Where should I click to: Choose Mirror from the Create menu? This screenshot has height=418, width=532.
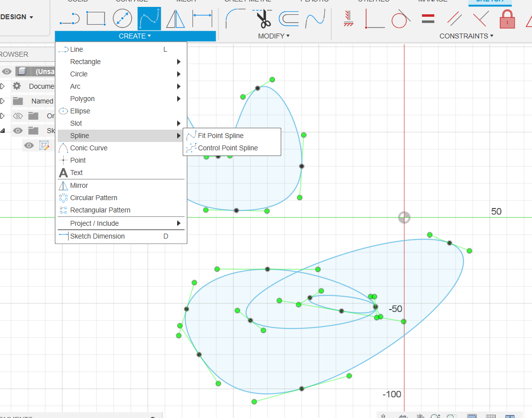click(x=121, y=185)
